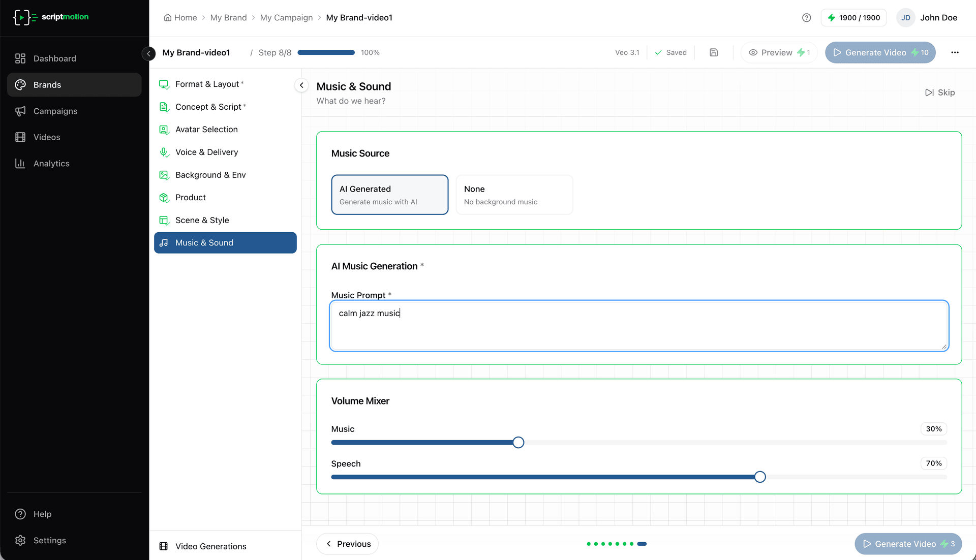Screen dimensions: 976x560
Task: Select AI Generated music source
Action: pos(389,195)
